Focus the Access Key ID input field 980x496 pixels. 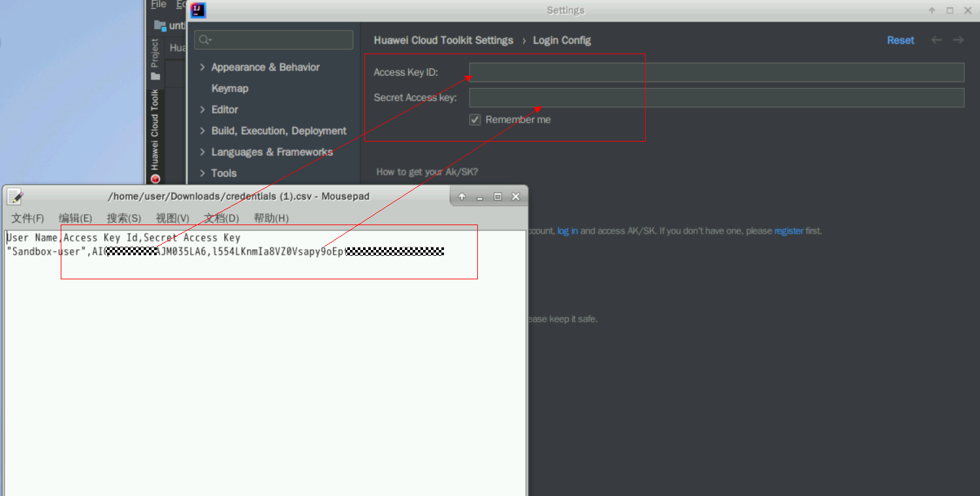pos(716,72)
